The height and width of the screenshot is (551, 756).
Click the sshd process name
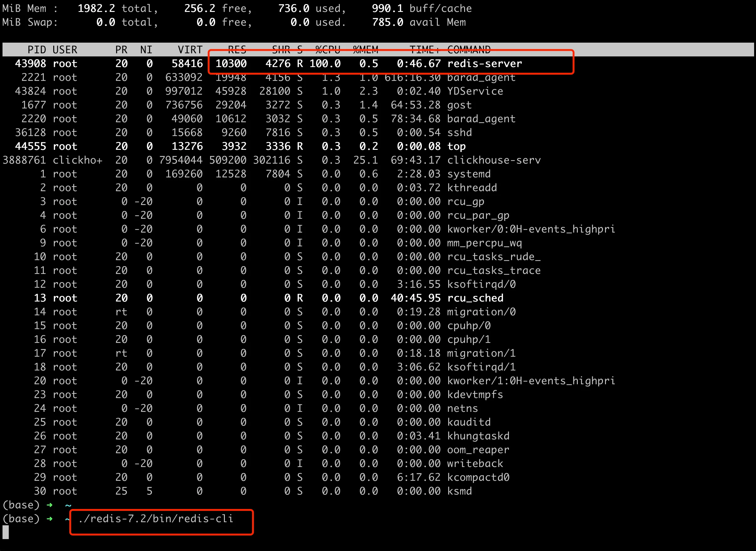pyautogui.click(x=459, y=132)
